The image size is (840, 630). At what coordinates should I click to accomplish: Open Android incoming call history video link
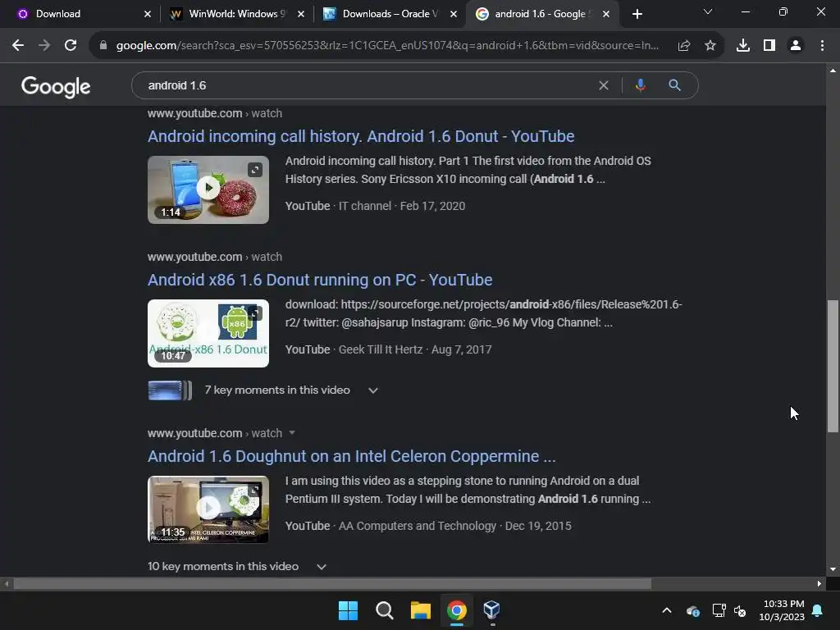[361, 136]
